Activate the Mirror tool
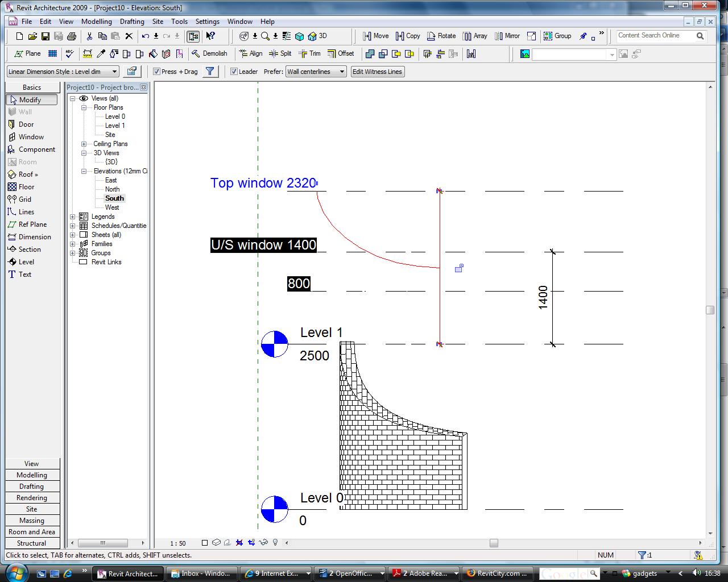Image resolution: width=728 pixels, height=582 pixels. click(x=506, y=36)
